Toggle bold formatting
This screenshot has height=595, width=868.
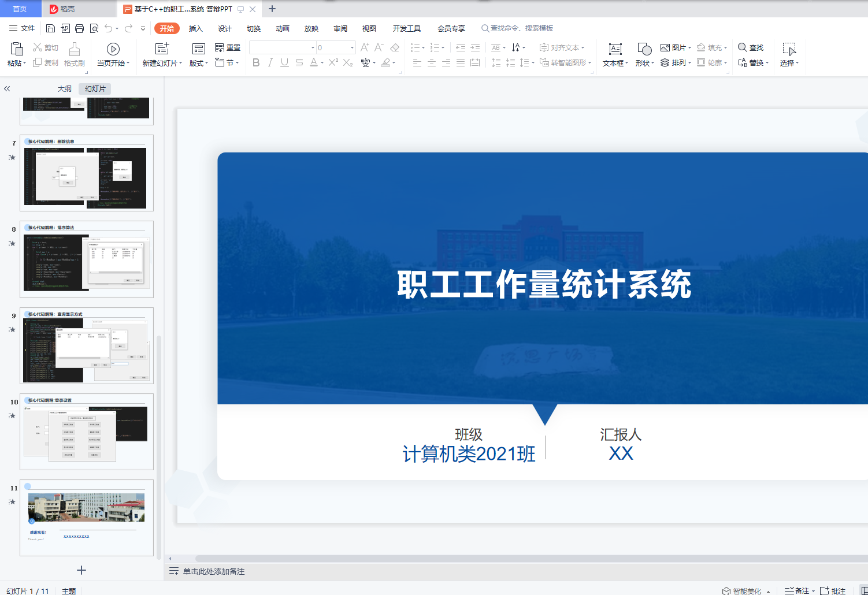(256, 62)
